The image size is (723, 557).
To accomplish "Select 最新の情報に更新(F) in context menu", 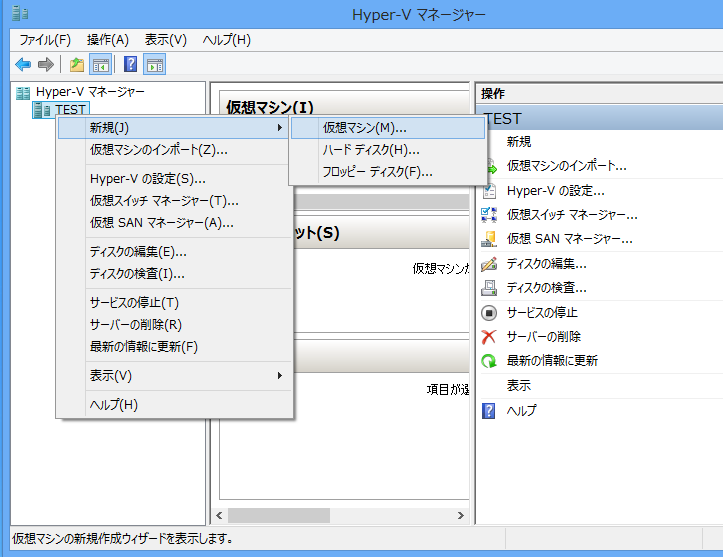I will coord(174,347).
